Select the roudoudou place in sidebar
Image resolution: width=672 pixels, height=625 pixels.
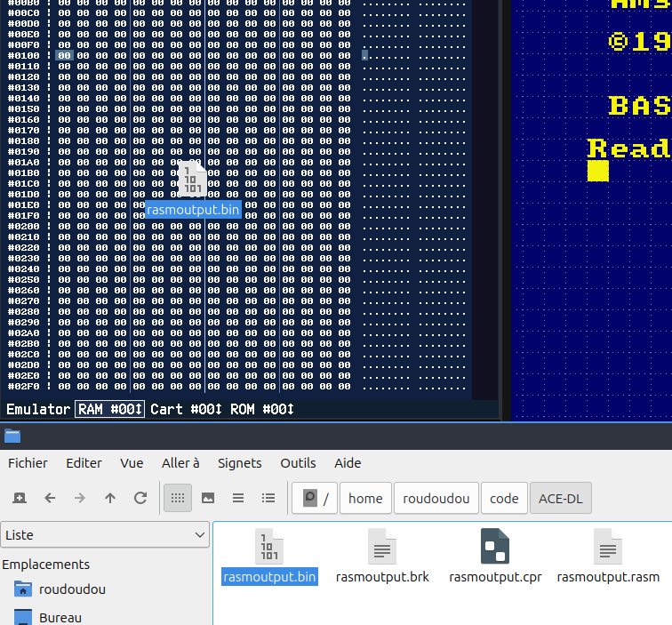[x=71, y=589]
